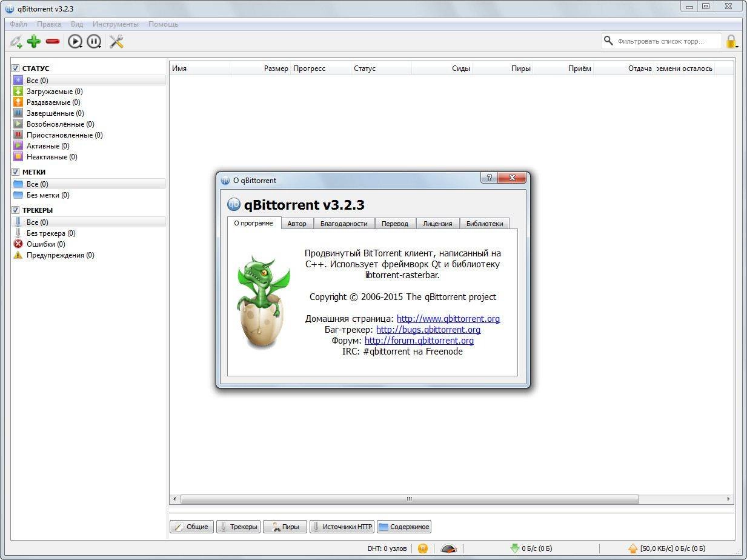The height and width of the screenshot is (560, 747).
Task: Click the scrollbar left arrow of torrent list
Action: [x=175, y=499]
